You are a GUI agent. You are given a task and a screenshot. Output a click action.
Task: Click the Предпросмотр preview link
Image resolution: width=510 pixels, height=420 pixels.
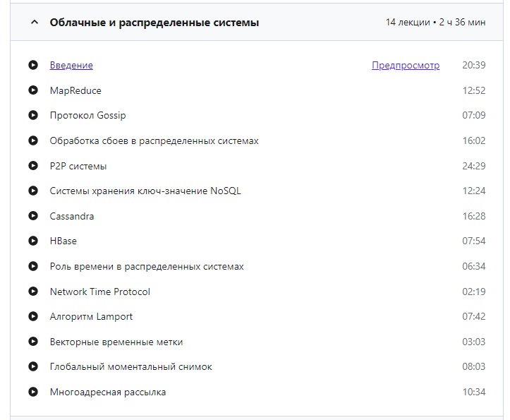coord(406,66)
